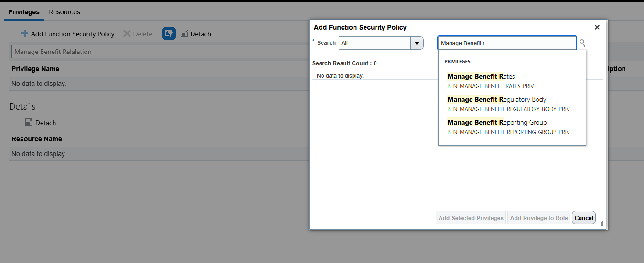Select the Privileges tab
Image resolution: width=644 pixels, height=263 pixels.
point(24,12)
